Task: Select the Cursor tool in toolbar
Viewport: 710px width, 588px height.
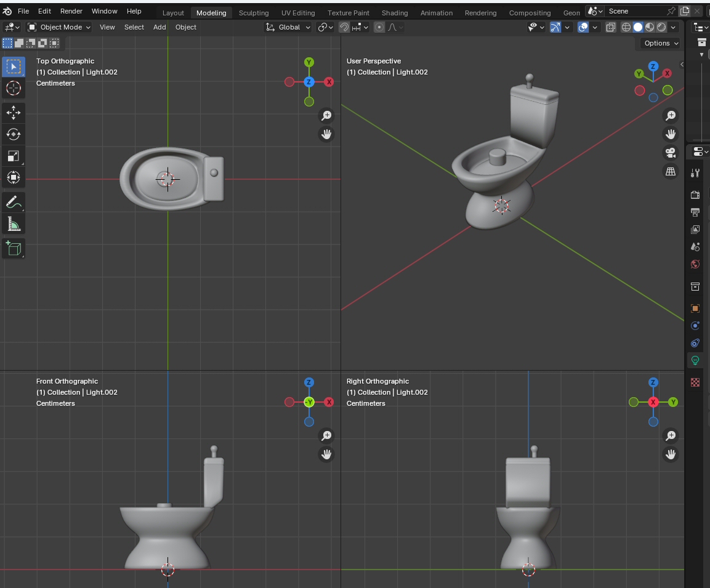Action: point(14,88)
